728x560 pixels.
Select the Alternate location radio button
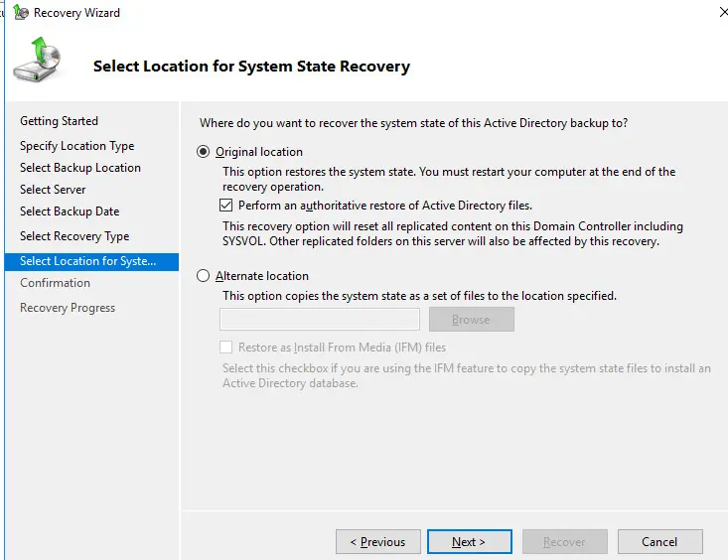click(x=203, y=276)
